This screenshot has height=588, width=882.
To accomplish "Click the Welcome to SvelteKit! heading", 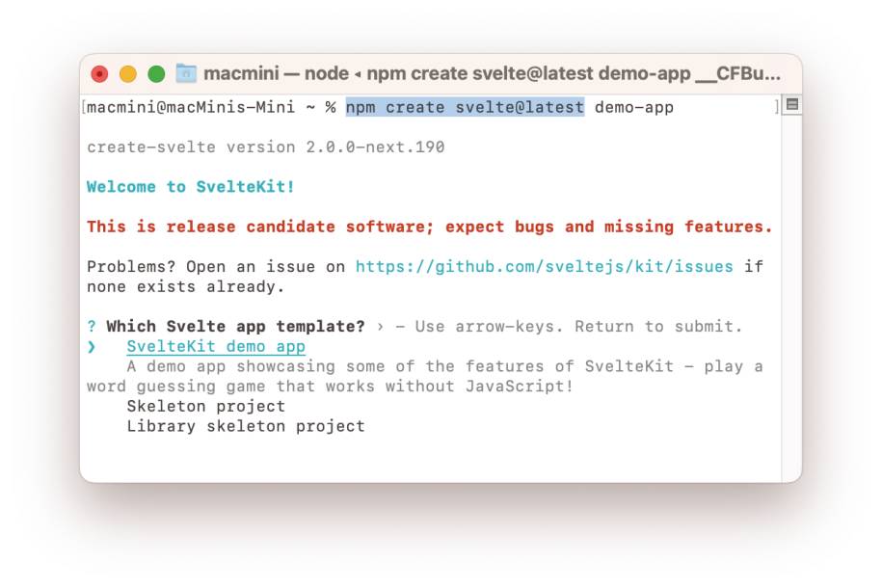I will pos(191,187).
